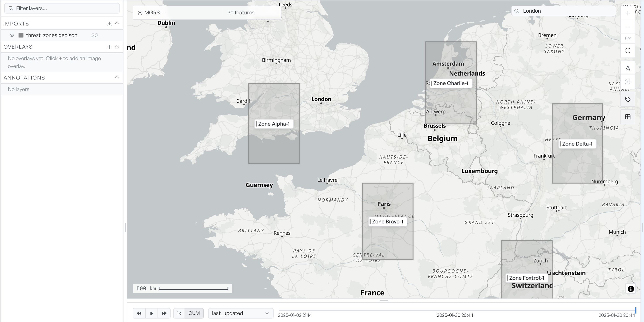Click the threat_zones.geojson color swatch
The width and height of the screenshot is (644, 322).
tap(21, 36)
